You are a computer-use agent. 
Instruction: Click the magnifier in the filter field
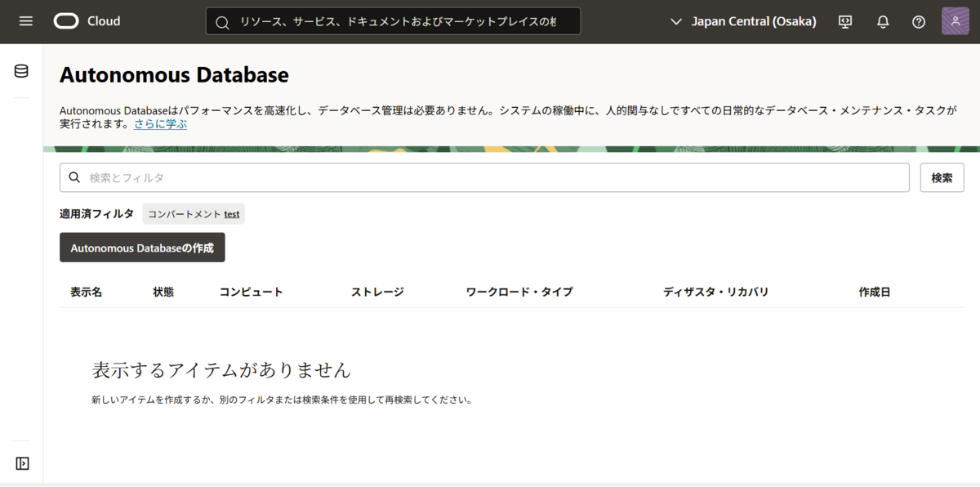74,177
